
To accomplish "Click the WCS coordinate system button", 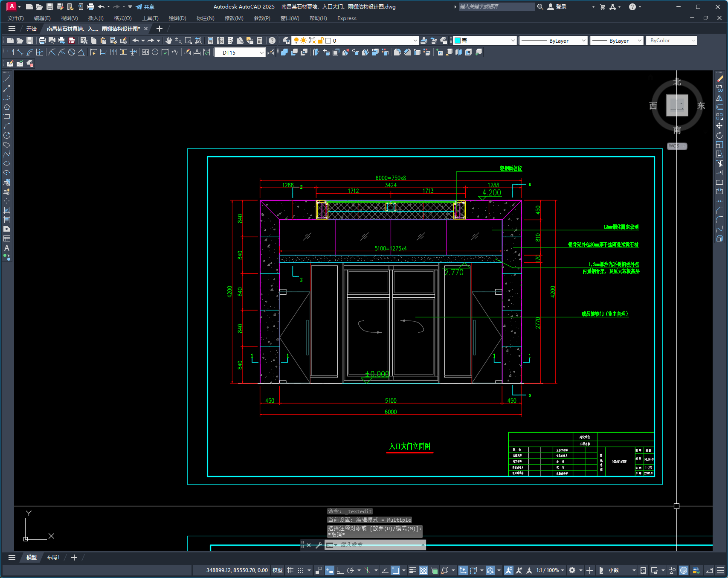I will coord(677,146).
